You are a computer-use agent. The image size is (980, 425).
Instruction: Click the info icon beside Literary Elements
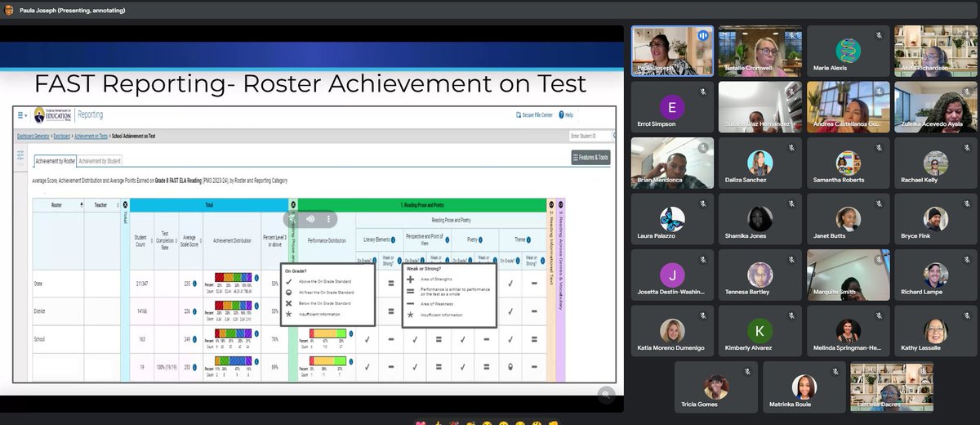click(x=394, y=239)
